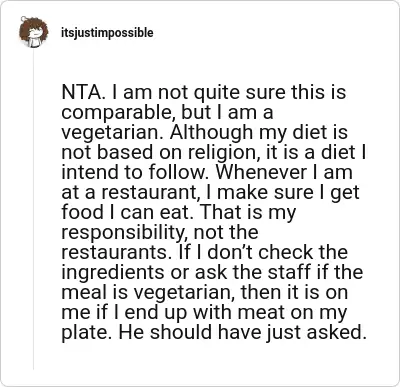Click the word plate. starting the last line
The image size is (400, 387).
coord(87,333)
